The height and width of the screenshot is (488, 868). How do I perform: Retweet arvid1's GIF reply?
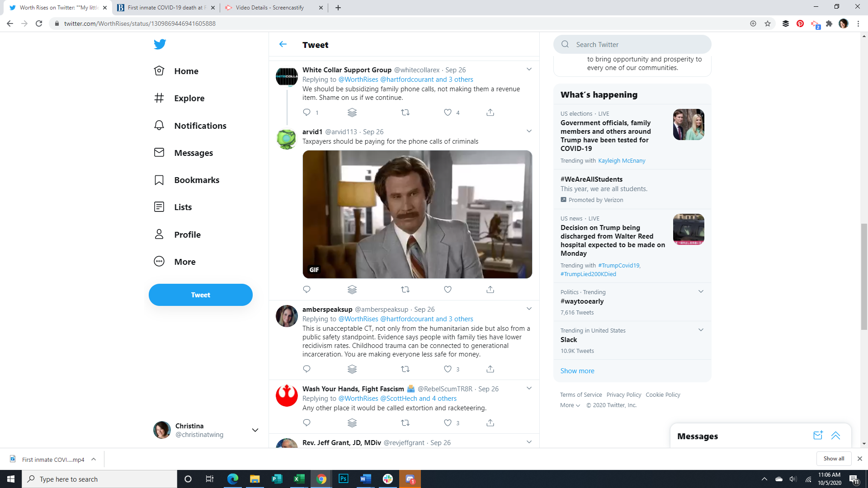(x=405, y=289)
